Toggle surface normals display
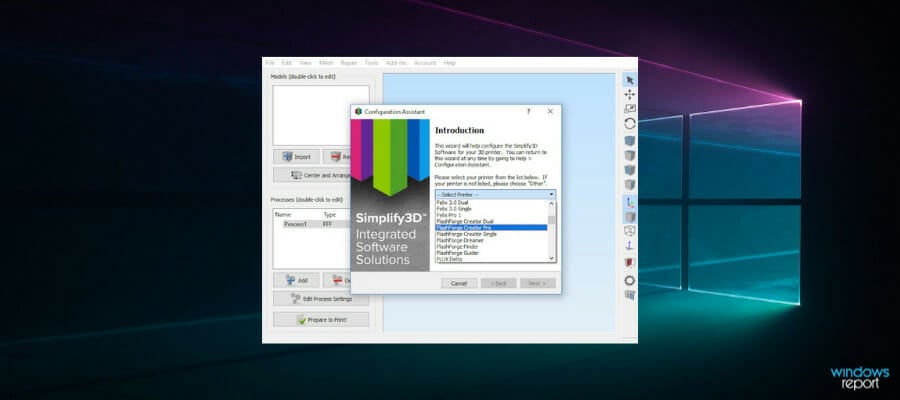Screen dimensions: 900x400 point(630,246)
